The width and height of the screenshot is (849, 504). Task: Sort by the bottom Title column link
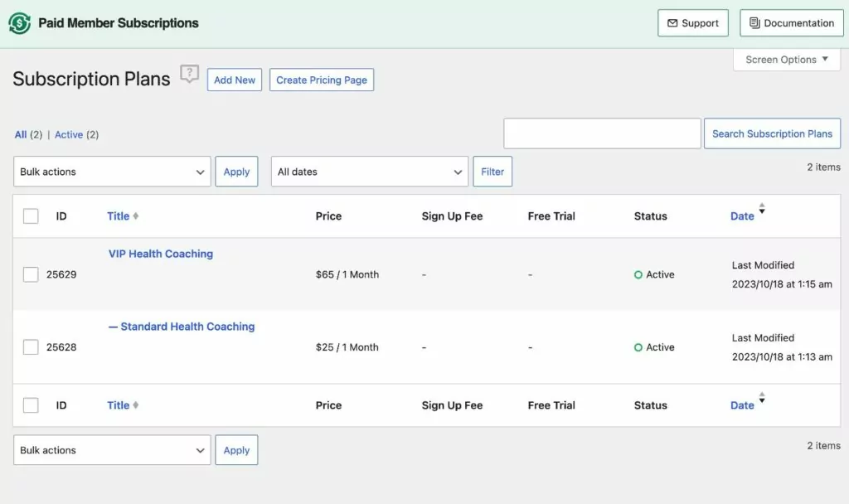(x=118, y=405)
